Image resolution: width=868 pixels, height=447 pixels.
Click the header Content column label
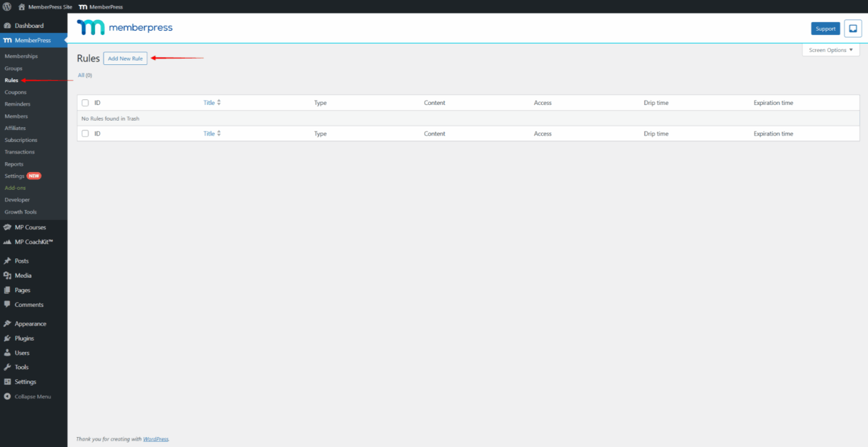(x=435, y=103)
